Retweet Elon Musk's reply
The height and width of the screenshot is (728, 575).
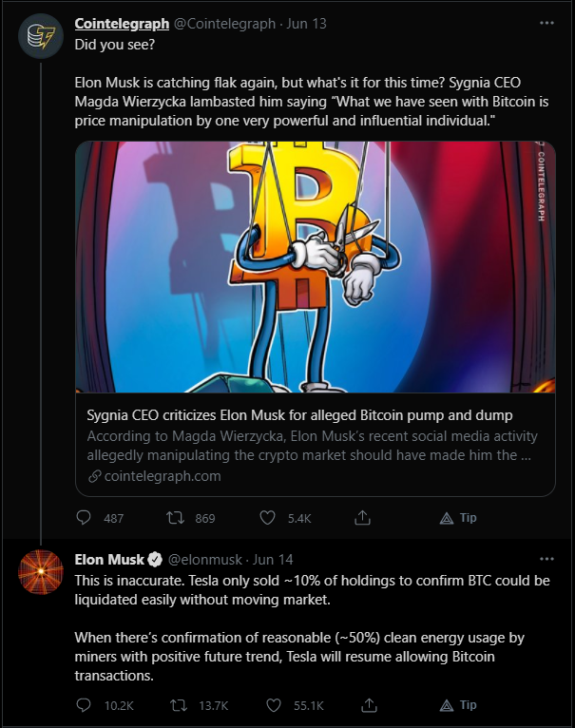179,706
